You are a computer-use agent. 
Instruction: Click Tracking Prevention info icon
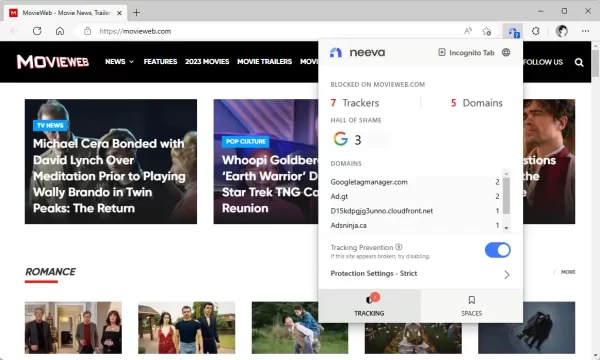click(x=399, y=247)
